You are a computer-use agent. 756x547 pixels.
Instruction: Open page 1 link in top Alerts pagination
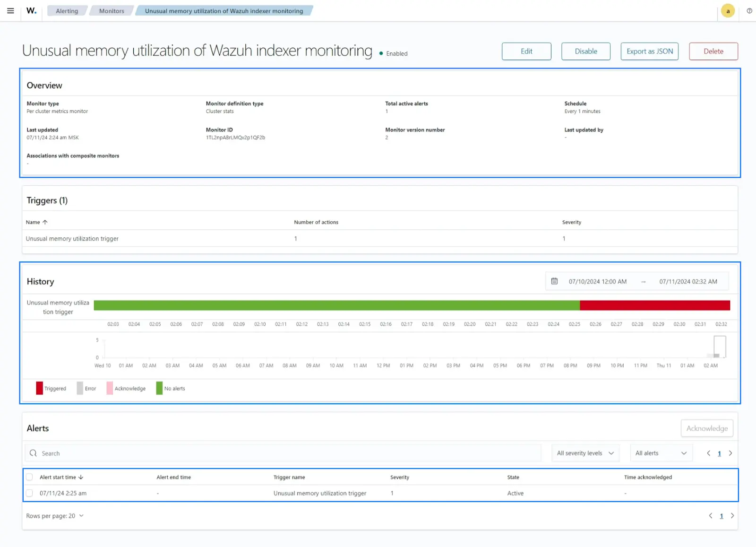click(x=719, y=453)
